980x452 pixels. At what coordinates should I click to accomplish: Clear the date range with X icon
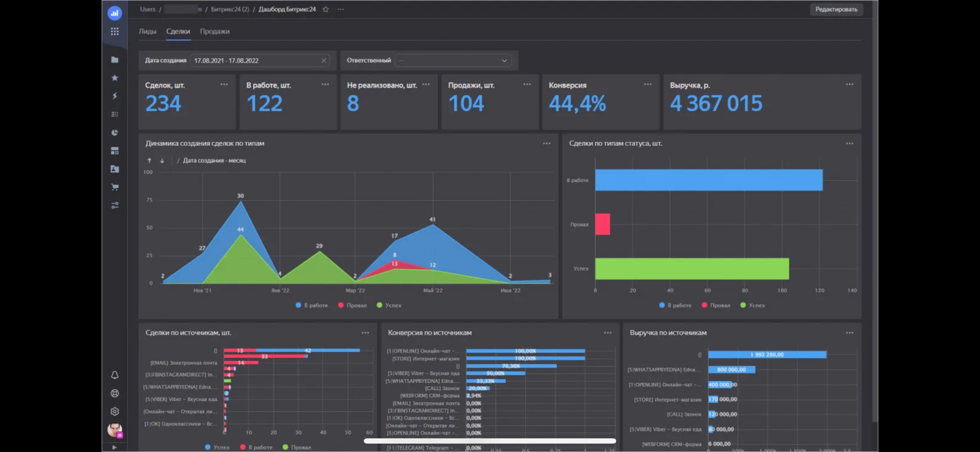pyautogui.click(x=324, y=61)
